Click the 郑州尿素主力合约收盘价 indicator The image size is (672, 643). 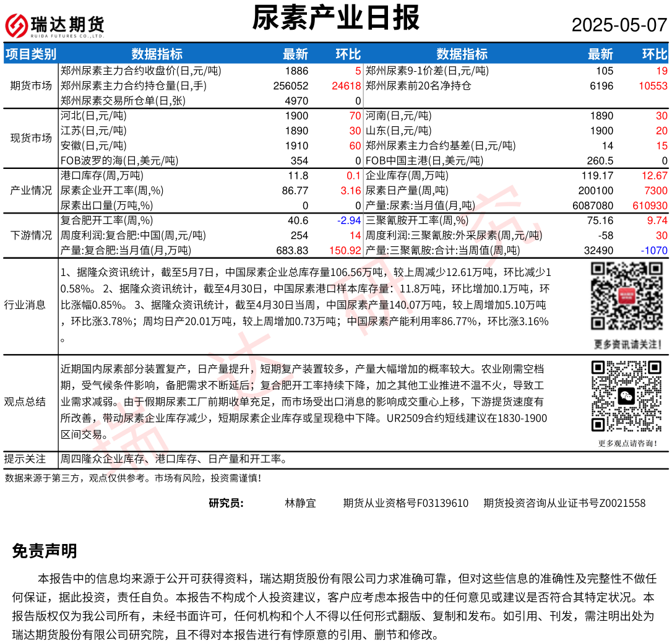click(x=140, y=71)
